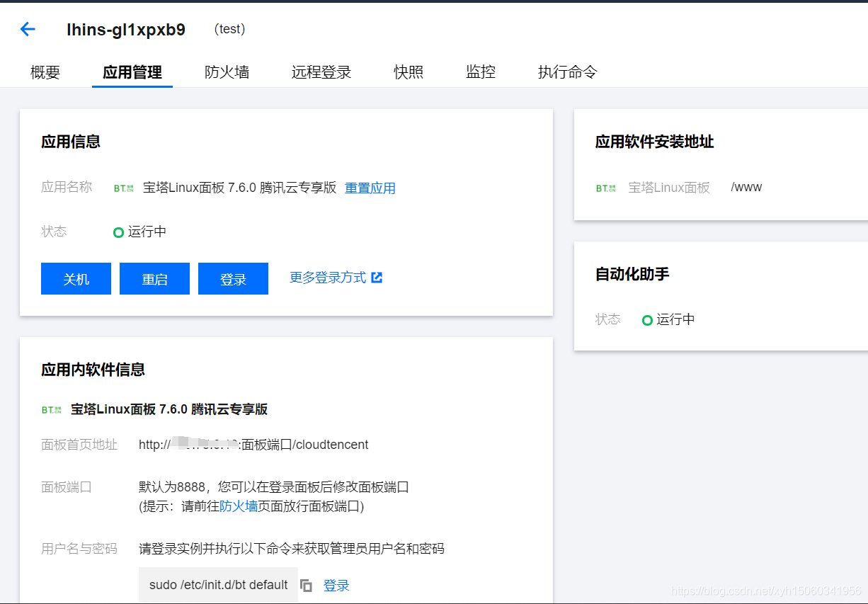Go to the 快照 tab

[x=409, y=72]
